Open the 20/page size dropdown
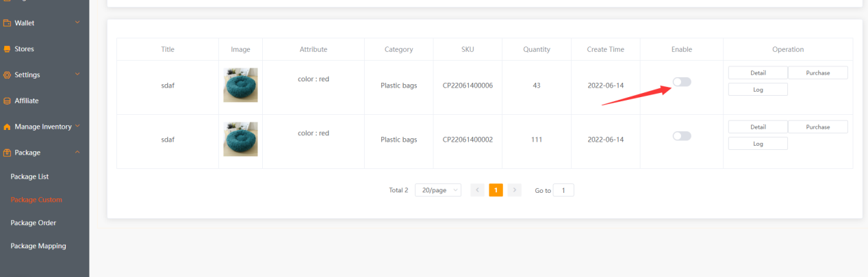Screen dimensions: 868x277 [437, 190]
